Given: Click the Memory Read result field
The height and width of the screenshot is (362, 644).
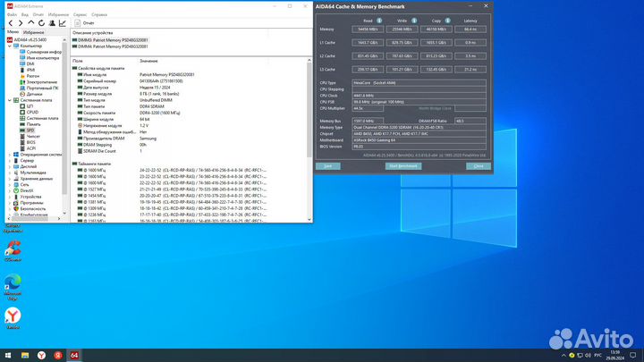Looking at the screenshot, I should coord(368,29).
